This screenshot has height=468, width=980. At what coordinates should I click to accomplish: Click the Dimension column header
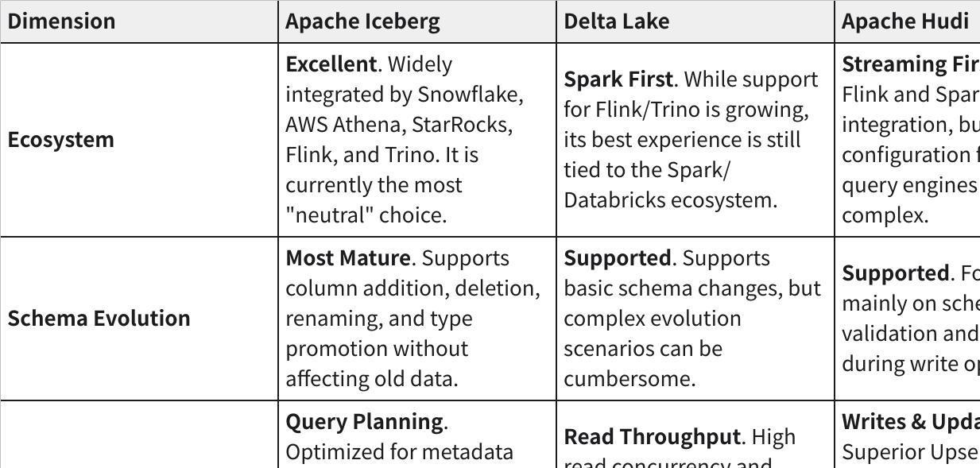click(x=61, y=21)
